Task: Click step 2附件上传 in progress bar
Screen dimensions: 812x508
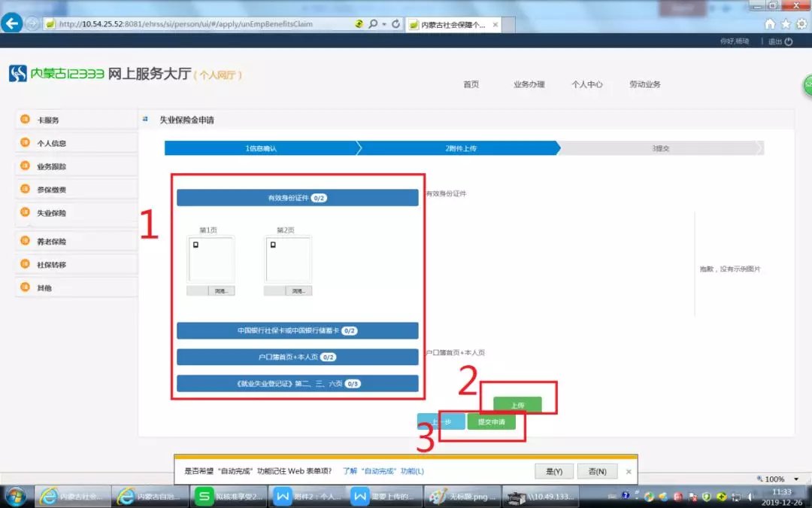Action: pyautogui.click(x=460, y=148)
